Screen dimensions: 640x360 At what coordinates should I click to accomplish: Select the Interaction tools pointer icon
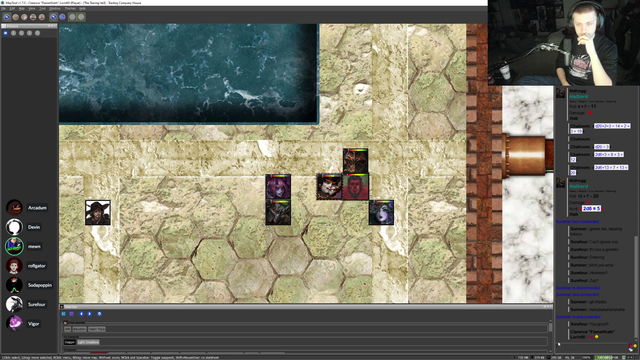tap(7, 17)
